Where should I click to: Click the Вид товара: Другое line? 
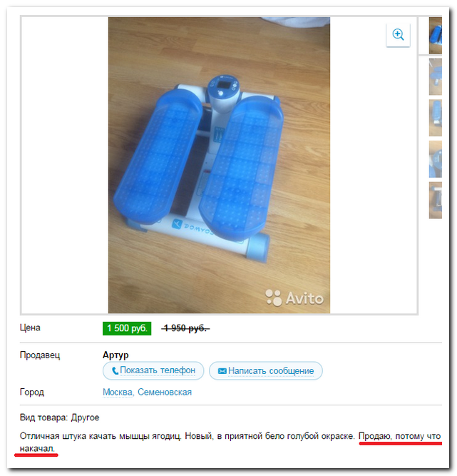59,417
